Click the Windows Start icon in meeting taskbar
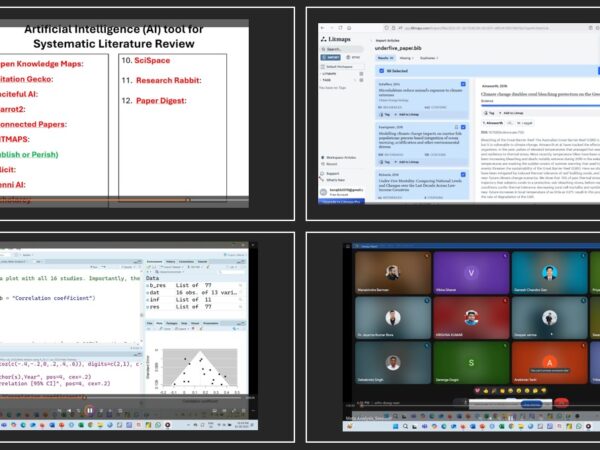This screenshot has width=600, height=450. click(396, 426)
